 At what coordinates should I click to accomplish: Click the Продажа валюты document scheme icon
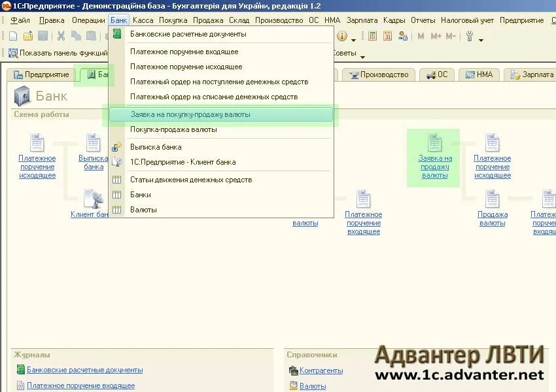click(x=492, y=199)
